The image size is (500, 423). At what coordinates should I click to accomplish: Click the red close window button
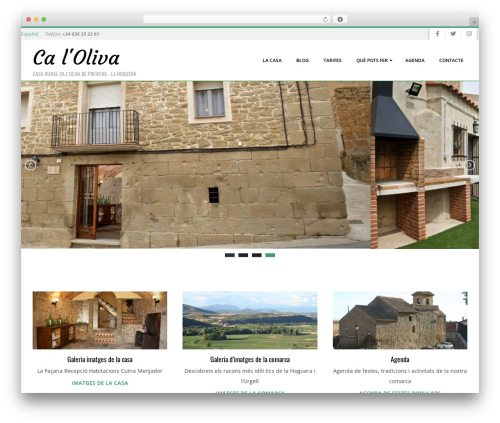(x=29, y=19)
